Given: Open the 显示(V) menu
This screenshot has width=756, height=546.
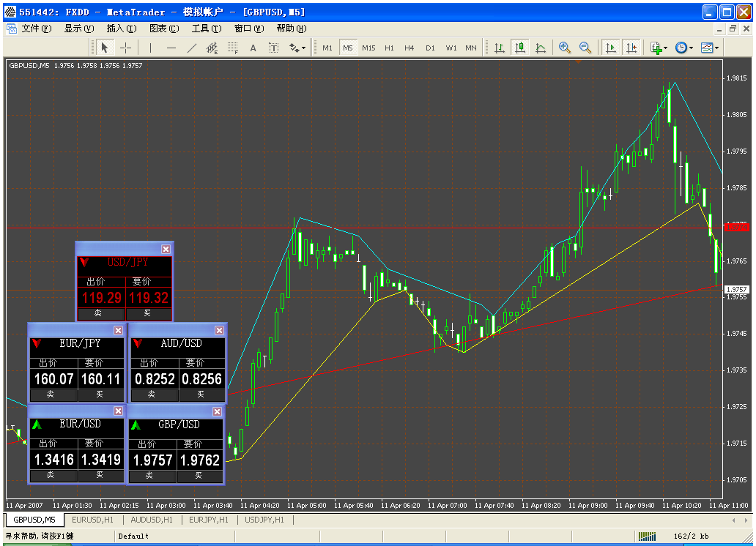Looking at the screenshot, I should pyautogui.click(x=78, y=29).
